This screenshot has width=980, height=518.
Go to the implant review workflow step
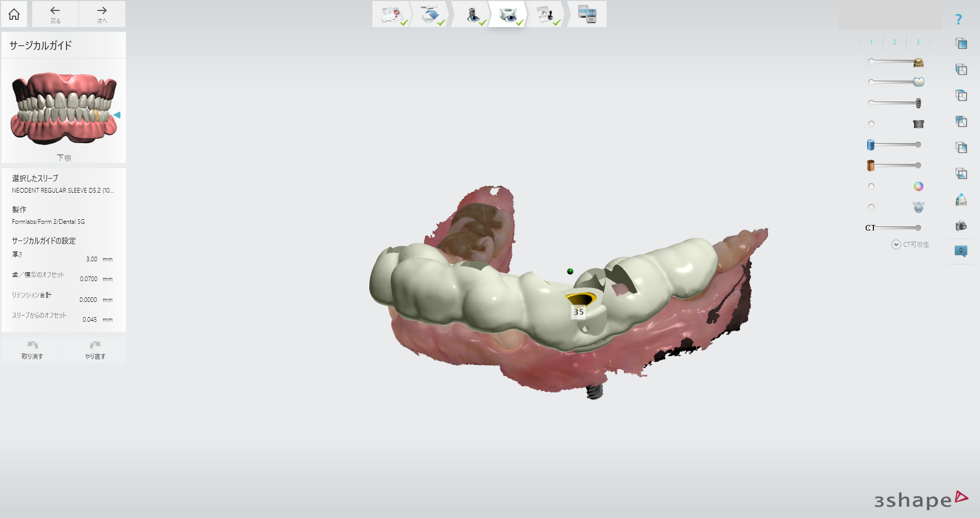(472, 15)
